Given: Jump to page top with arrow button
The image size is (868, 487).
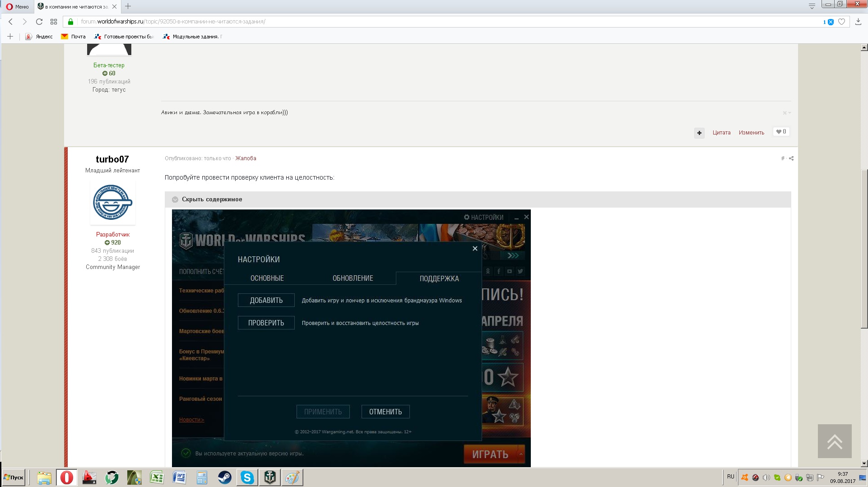Looking at the screenshot, I should pyautogui.click(x=835, y=441).
